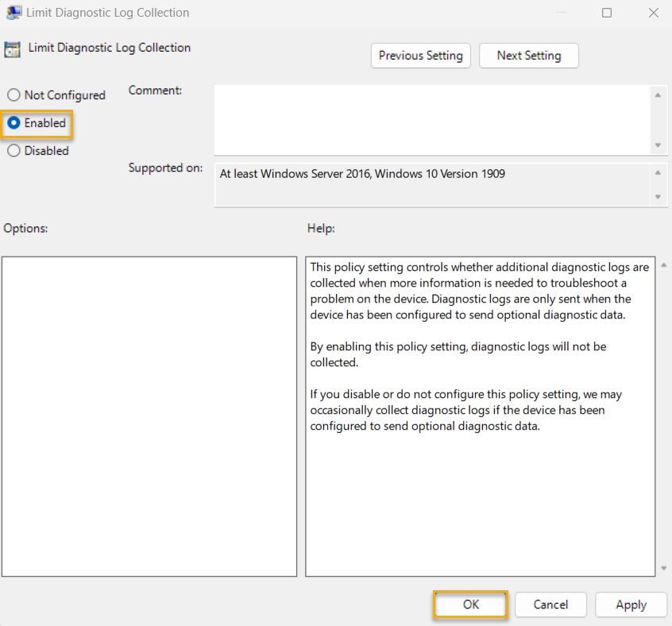672x626 pixels.
Task: Click the Comment box scroll-up arrow
Action: (x=659, y=94)
